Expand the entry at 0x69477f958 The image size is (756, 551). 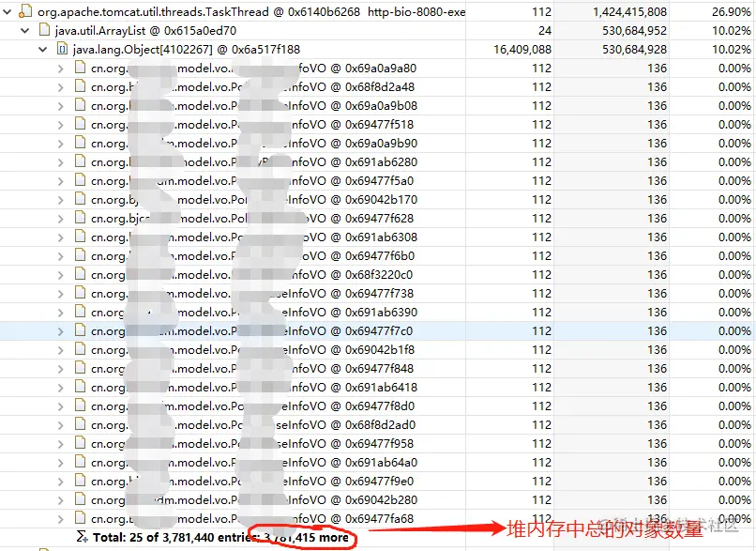click(x=61, y=444)
